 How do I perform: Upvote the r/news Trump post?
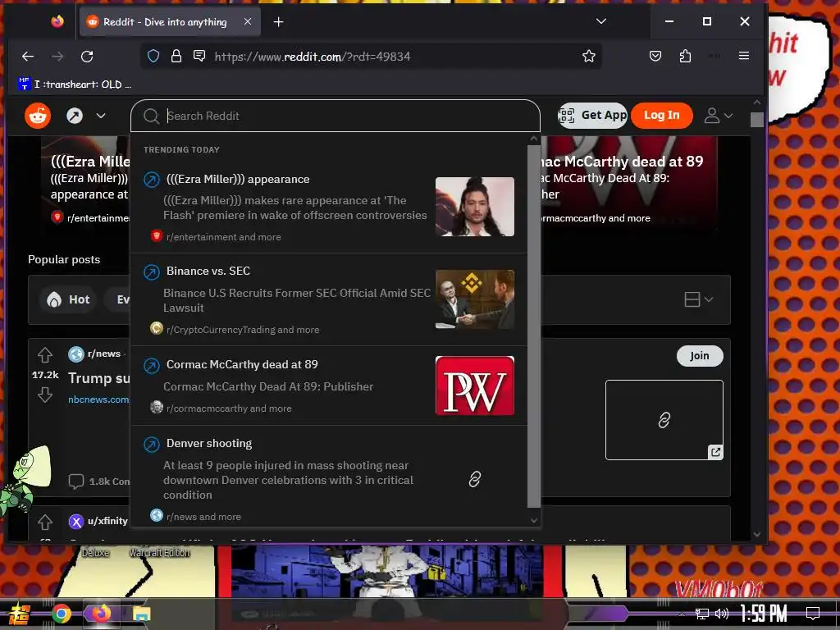[x=45, y=355]
